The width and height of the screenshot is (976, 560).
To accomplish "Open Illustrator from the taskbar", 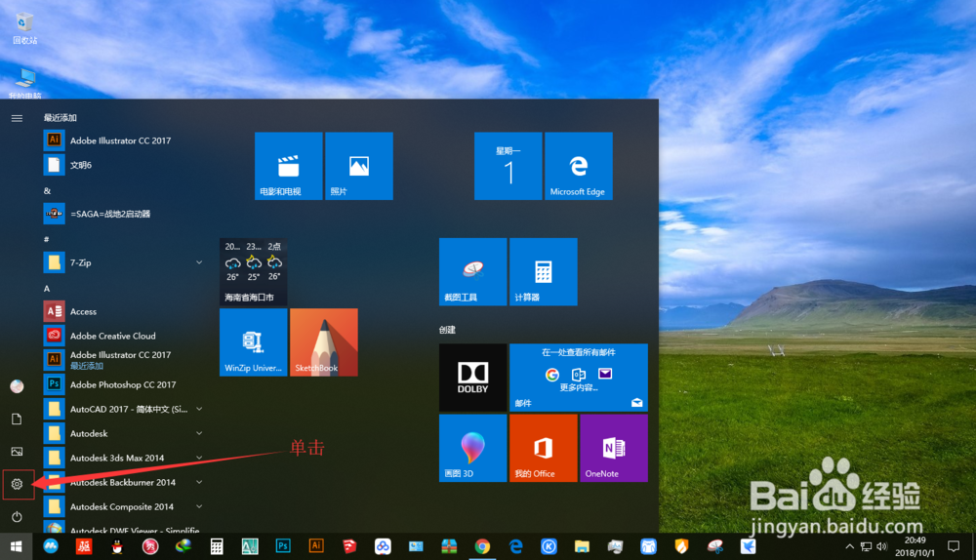I will pyautogui.click(x=316, y=546).
